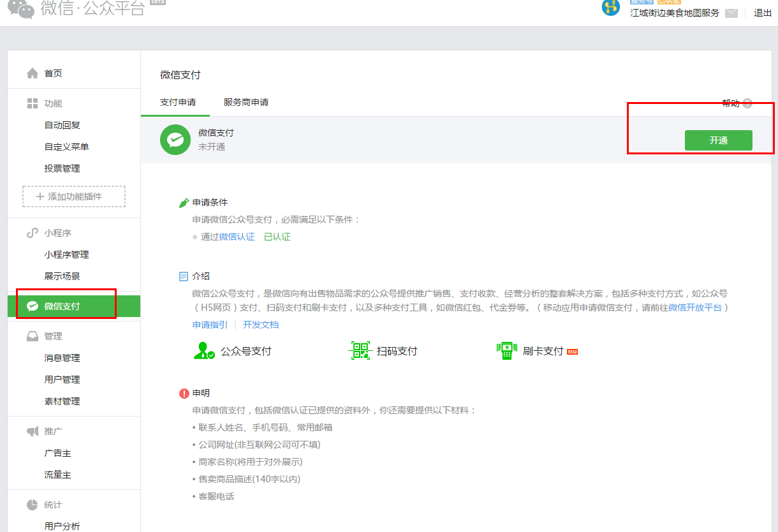Click the 刷卡支付 card reader icon
The image size is (778, 532).
(506, 351)
